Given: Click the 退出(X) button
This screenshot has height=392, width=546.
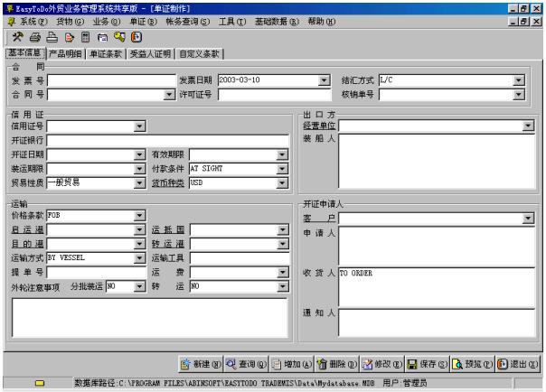Looking at the screenshot, I should [518, 364].
